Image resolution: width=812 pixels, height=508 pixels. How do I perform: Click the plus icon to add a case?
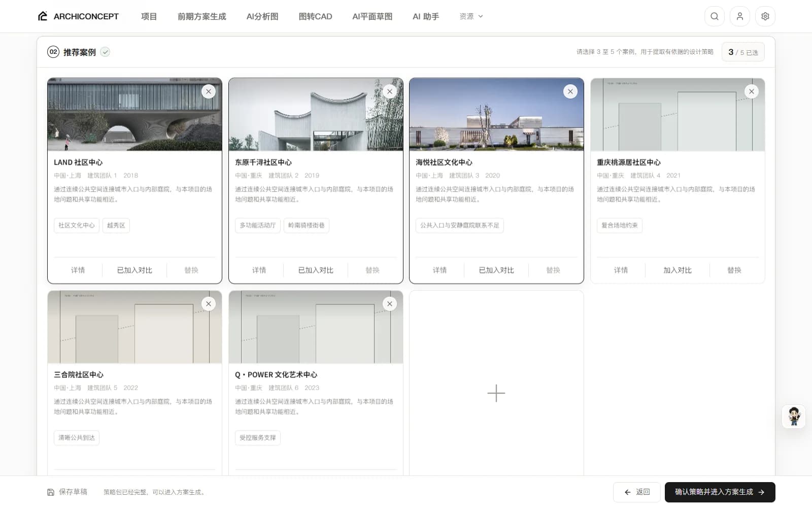tap(496, 393)
